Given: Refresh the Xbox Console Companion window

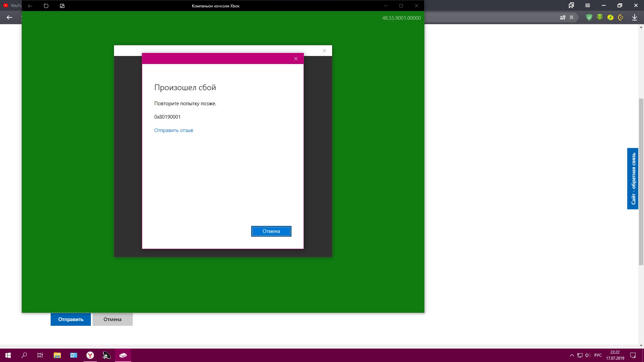Looking at the screenshot, I should click(x=46, y=6).
